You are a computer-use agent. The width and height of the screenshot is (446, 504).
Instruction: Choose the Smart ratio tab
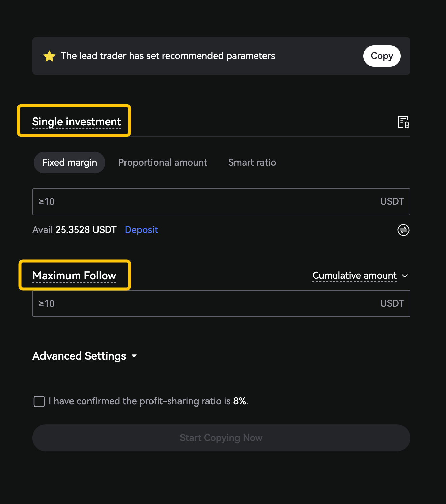[x=252, y=163]
